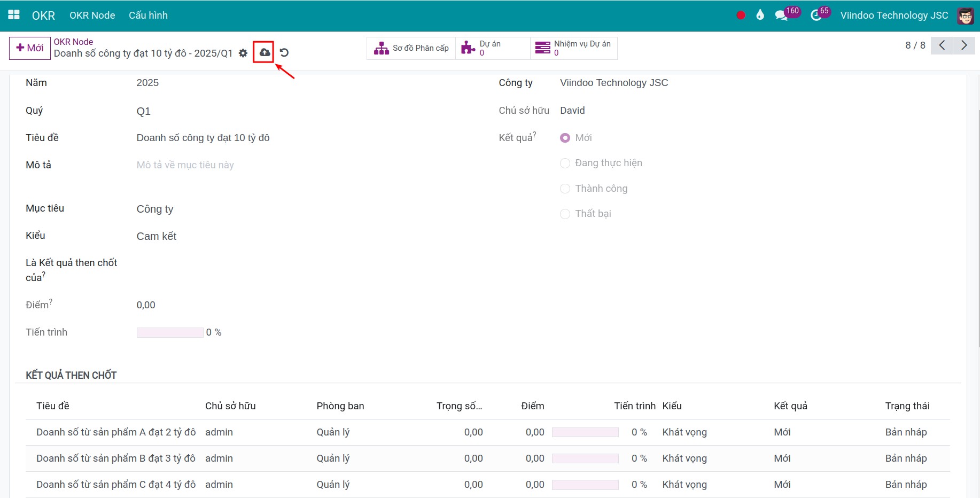Image resolution: width=980 pixels, height=498 pixels.
Task: Click the cloud save record icon
Action: (x=264, y=52)
